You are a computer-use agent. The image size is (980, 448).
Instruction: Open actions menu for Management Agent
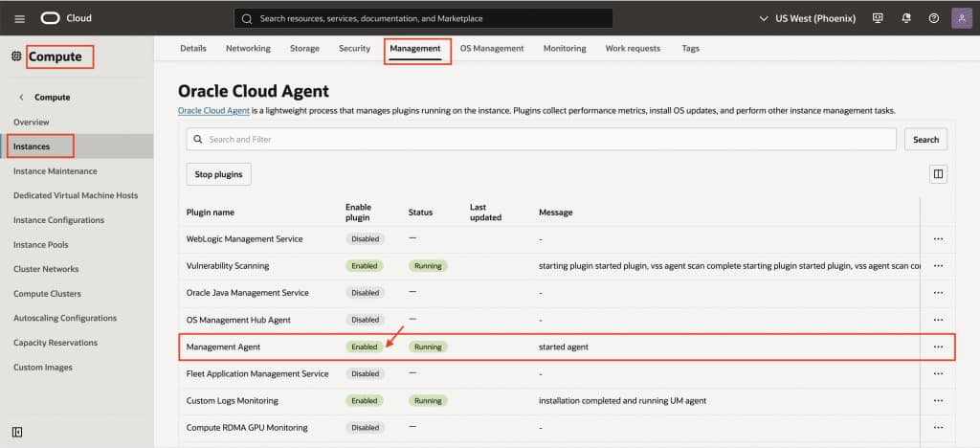938,347
